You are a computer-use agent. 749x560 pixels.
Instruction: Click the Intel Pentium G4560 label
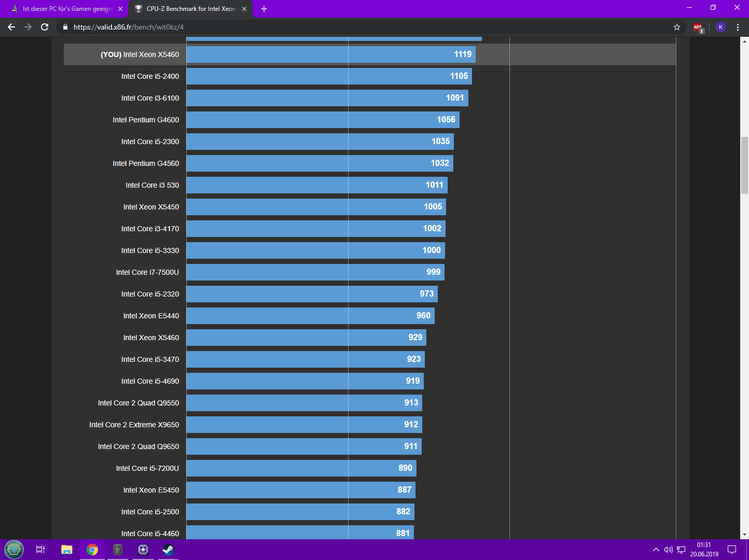pyautogui.click(x=146, y=163)
